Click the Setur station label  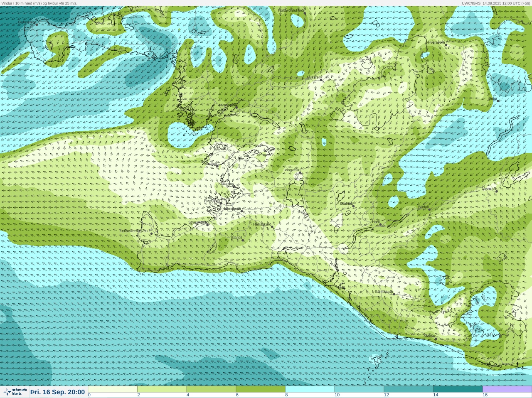point(493,98)
